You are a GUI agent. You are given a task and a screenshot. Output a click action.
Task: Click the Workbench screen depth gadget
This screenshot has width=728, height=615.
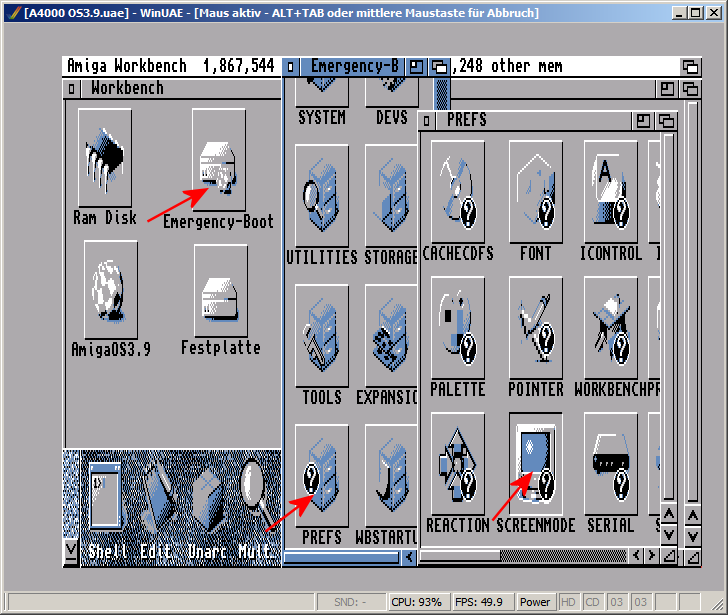690,67
